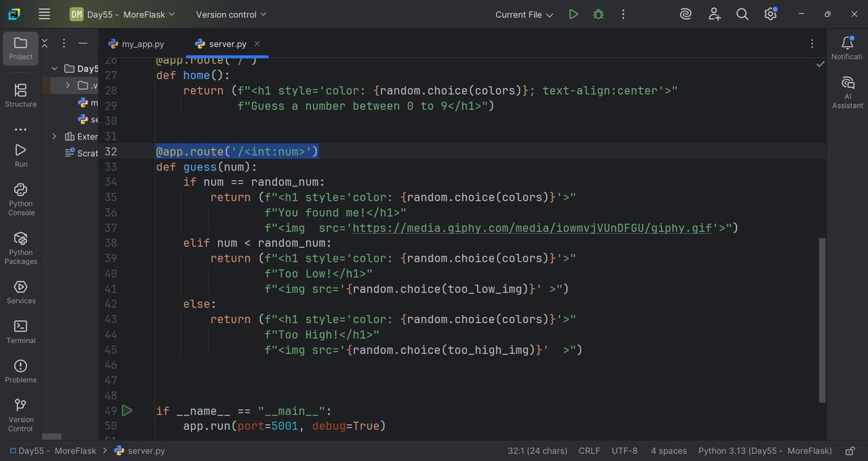Change the 4 spaces indent setting
Image resolution: width=868 pixels, height=461 pixels.
coord(668,451)
